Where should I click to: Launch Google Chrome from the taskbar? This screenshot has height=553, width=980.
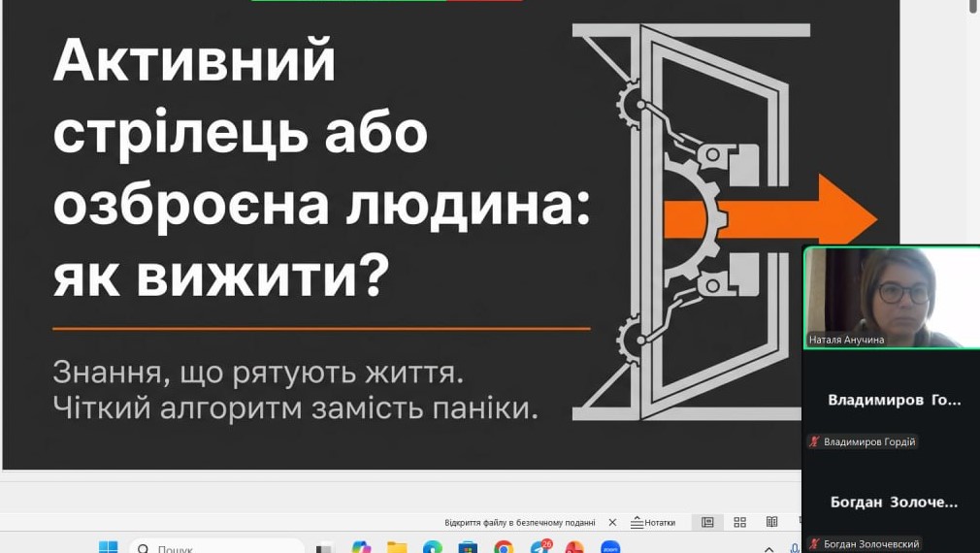[x=504, y=548]
